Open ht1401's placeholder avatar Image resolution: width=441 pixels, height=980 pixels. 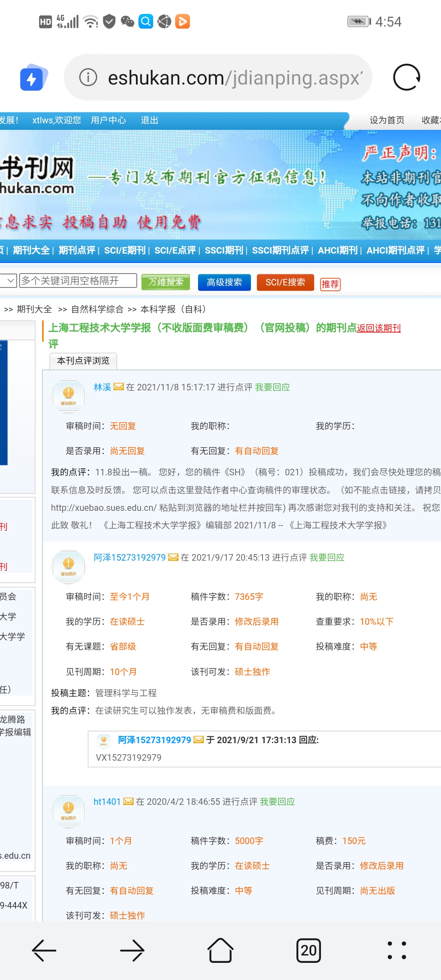click(x=68, y=811)
